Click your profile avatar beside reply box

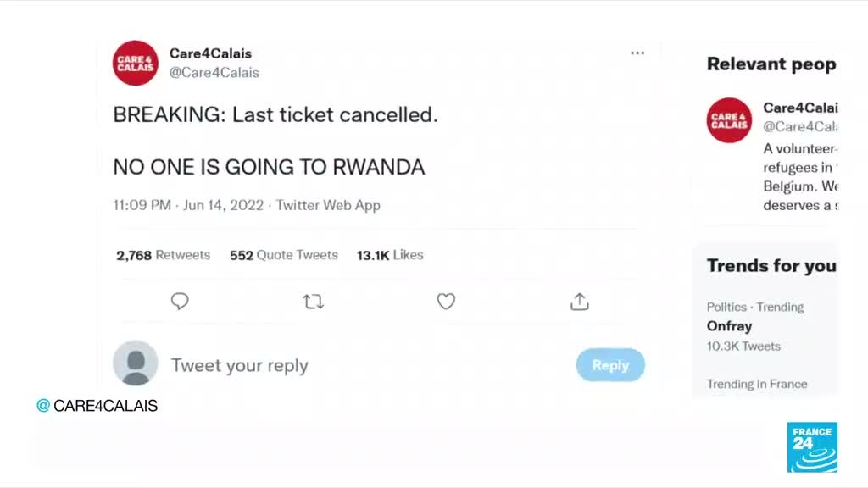[x=136, y=363]
